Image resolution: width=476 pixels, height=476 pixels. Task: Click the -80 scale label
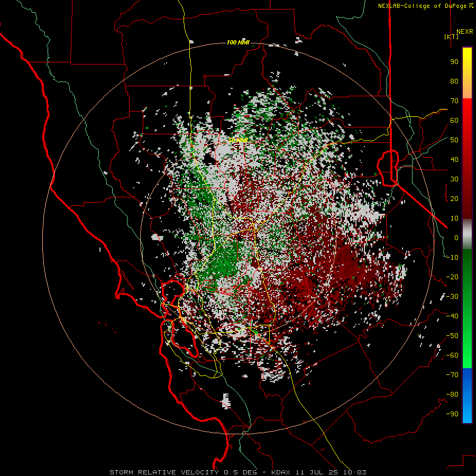click(x=452, y=395)
